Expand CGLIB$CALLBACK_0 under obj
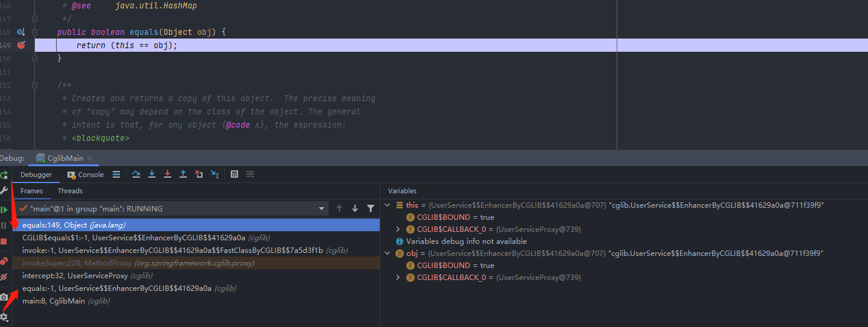This screenshot has width=868, height=327. (398, 278)
